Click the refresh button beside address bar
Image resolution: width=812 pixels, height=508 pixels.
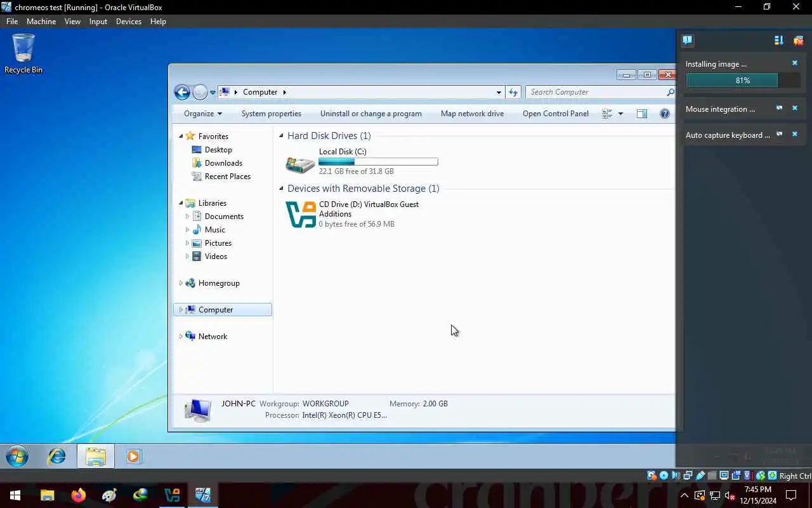(x=513, y=92)
